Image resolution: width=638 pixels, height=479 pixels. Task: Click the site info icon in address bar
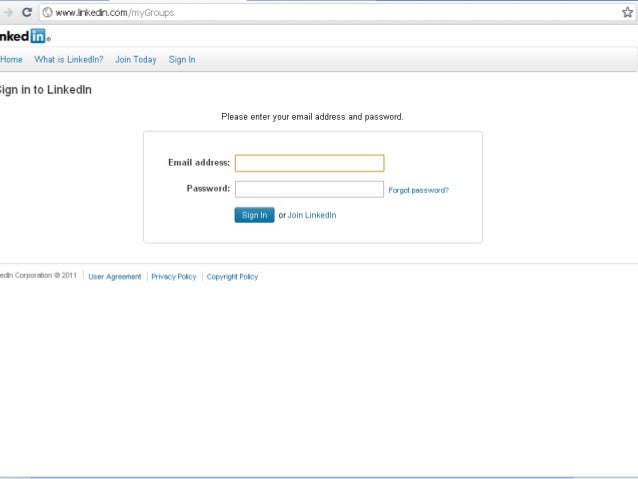pos(48,13)
